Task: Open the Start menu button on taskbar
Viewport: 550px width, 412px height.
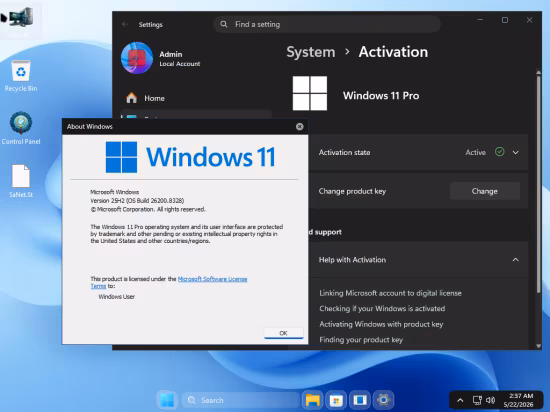Action: [x=167, y=400]
